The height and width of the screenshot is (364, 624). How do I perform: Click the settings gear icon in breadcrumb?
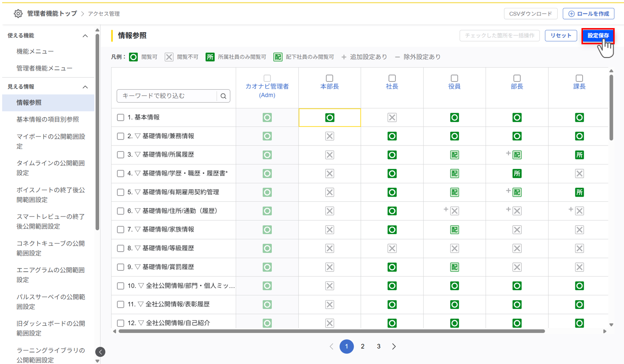click(18, 14)
